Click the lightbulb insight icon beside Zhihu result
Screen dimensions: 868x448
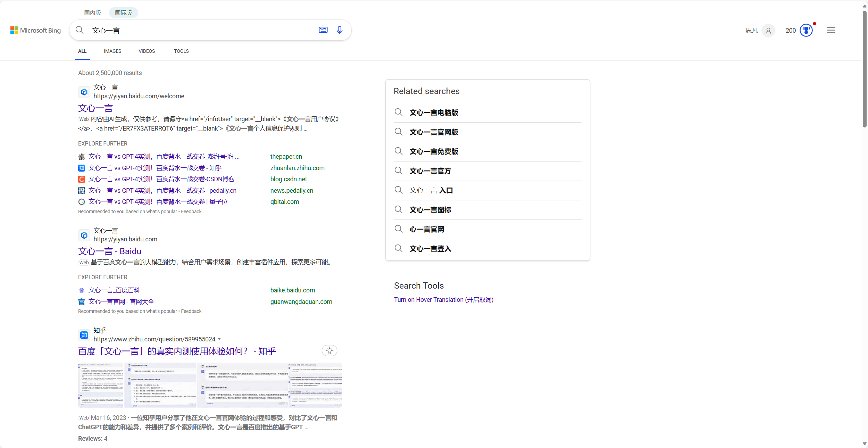coord(329,350)
